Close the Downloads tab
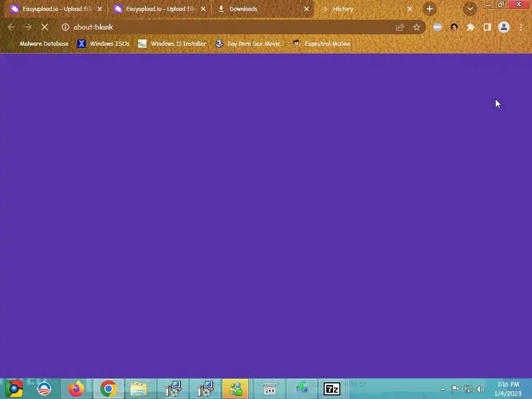The height and width of the screenshot is (399, 532). 307,9
